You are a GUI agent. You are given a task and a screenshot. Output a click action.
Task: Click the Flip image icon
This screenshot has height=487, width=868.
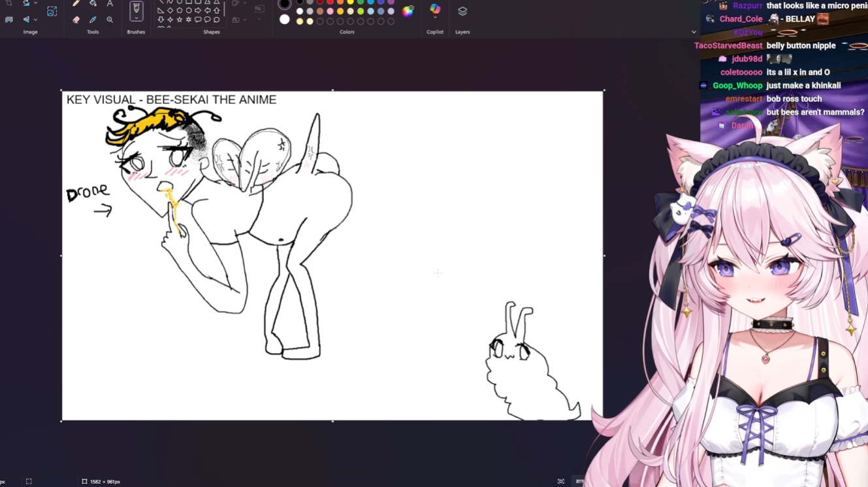(26, 20)
